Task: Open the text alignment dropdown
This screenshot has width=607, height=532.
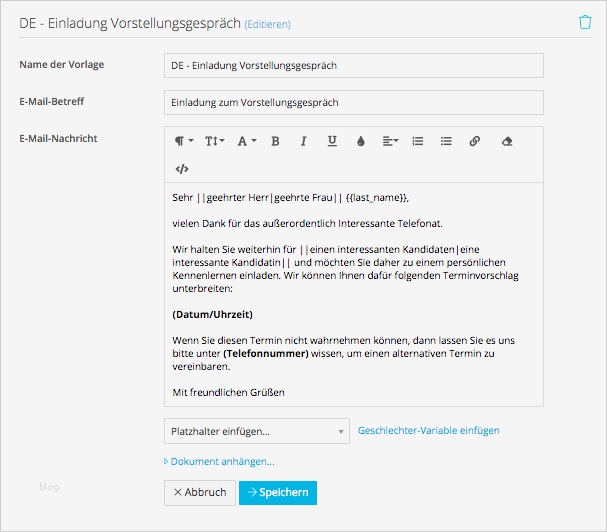Action: (x=390, y=141)
